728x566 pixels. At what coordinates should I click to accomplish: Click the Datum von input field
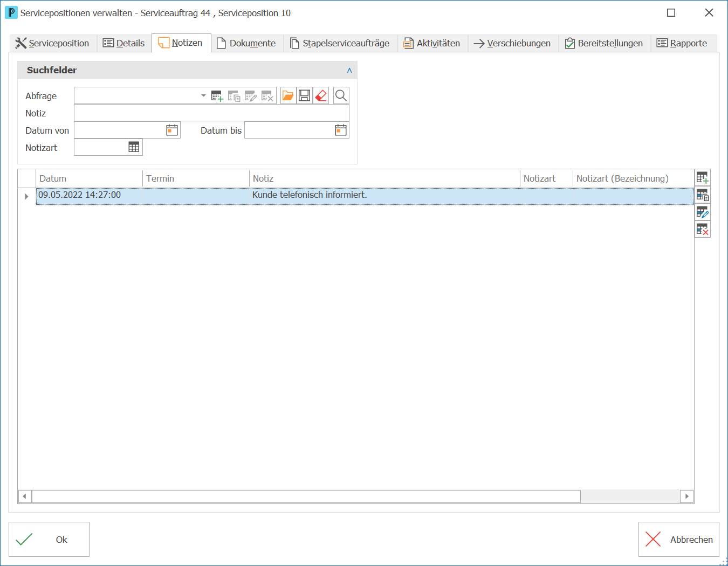[x=119, y=130]
